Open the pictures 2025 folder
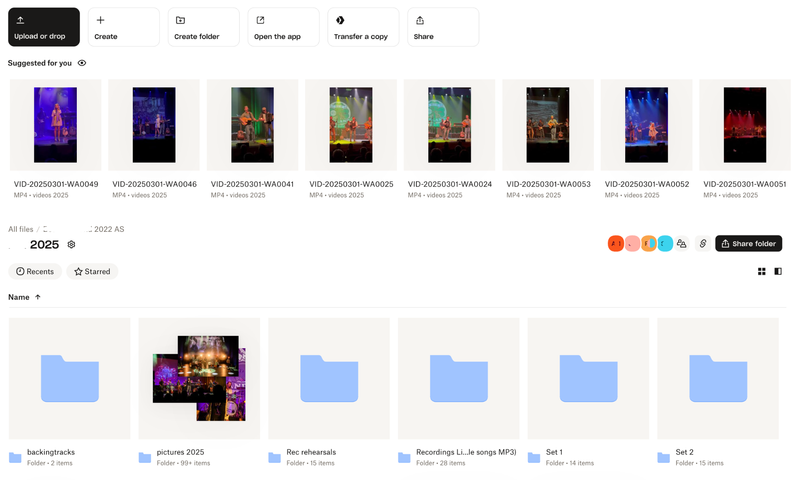 [199, 378]
